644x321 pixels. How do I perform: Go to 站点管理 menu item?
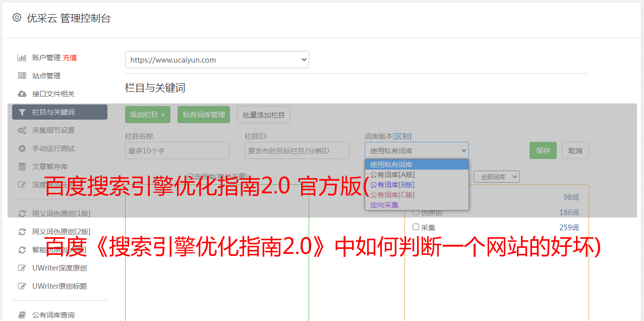pyautogui.click(x=46, y=76)
